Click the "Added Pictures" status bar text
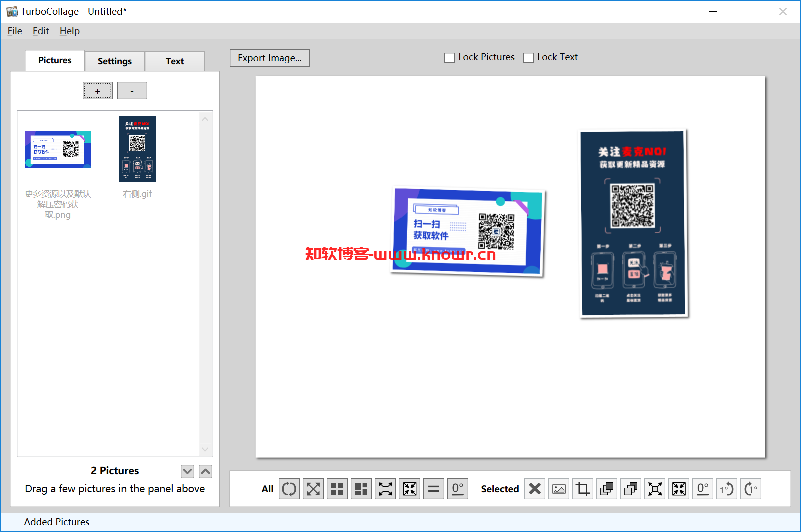 (57, 522)
